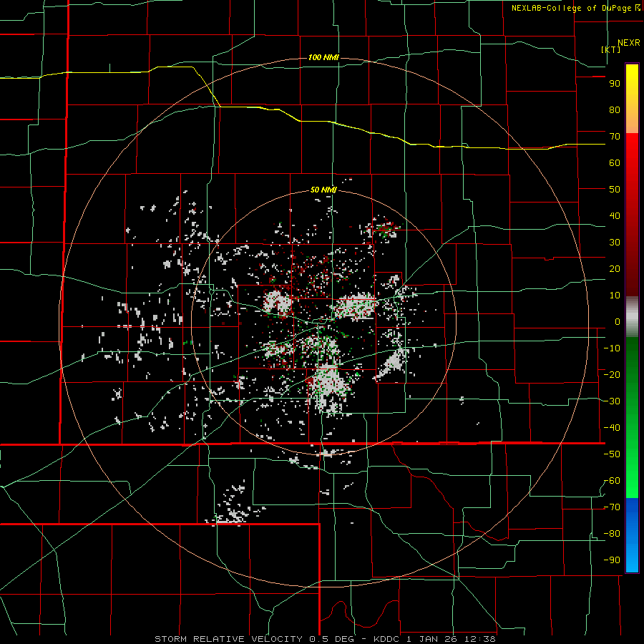Click the positive 10 scale value
This screenshot has height=644, width=644.
point(615,296)
